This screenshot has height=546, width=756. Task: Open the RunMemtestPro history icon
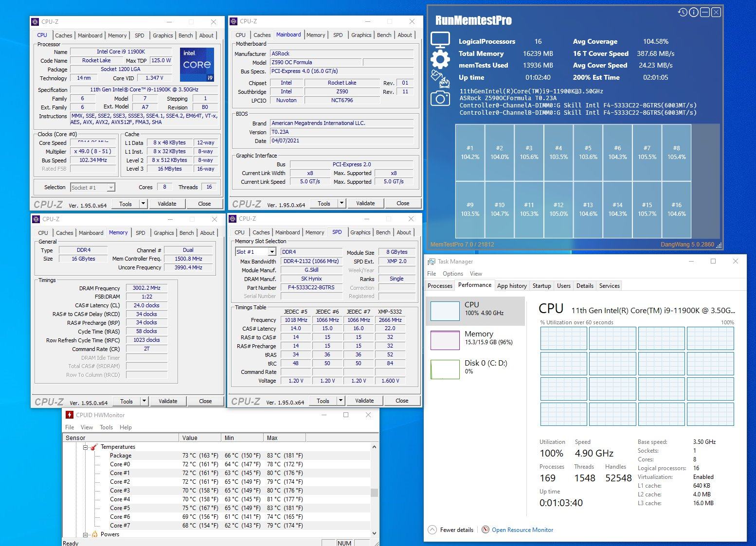[683, 13]
